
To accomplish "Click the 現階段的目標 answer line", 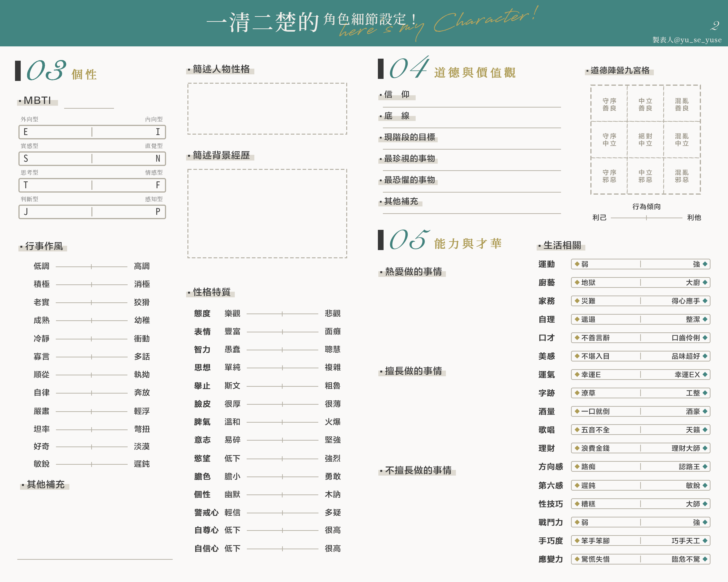I will pos(472,149).
